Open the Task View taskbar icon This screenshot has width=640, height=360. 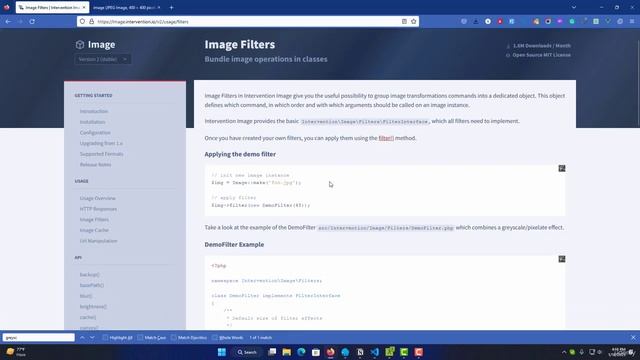tap(272, 352)
